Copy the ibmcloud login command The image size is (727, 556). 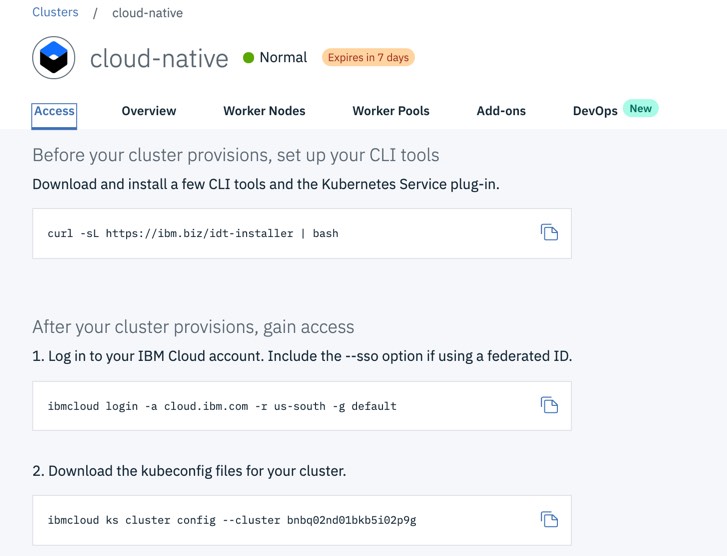549,405
